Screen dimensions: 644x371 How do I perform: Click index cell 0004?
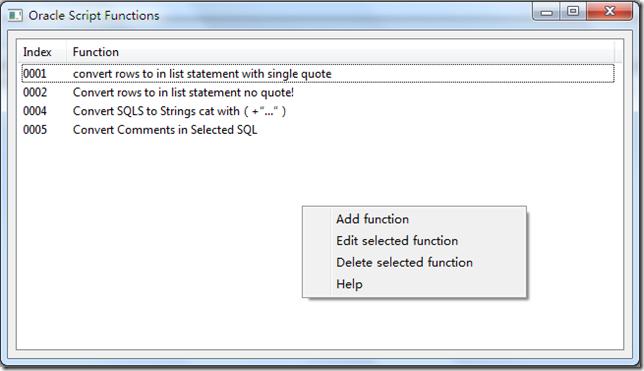[35, 111]
